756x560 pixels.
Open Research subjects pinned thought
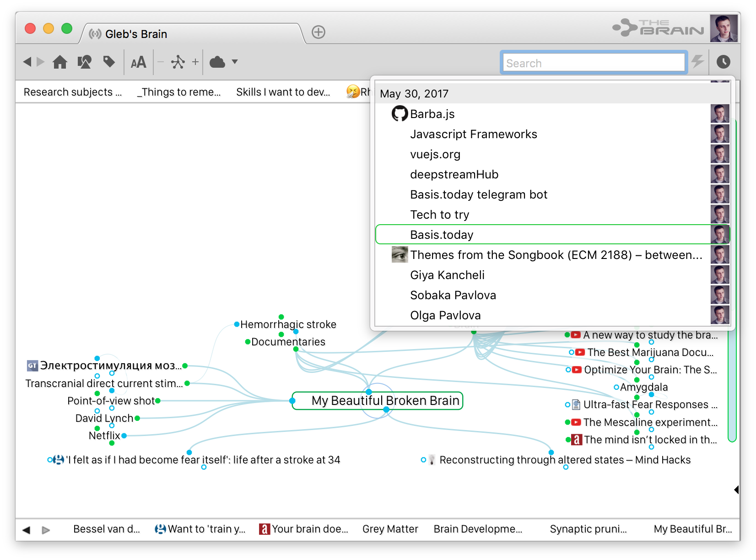point(73,92)
